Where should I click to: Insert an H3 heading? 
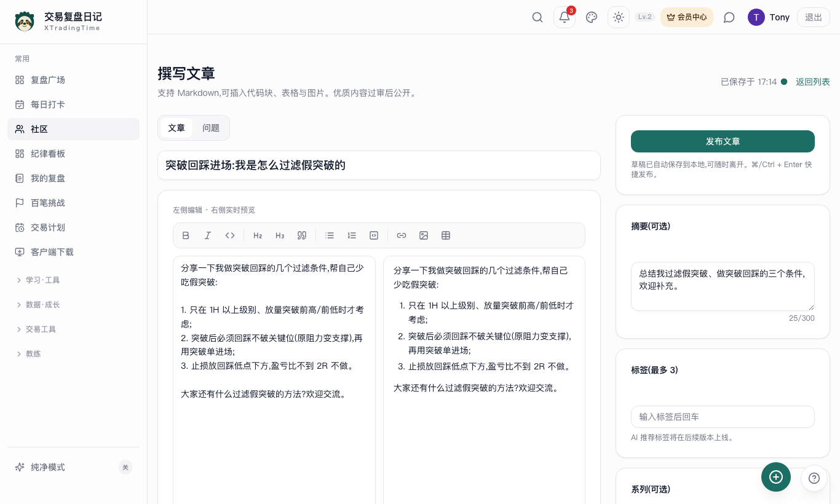pyautogui.click(x=280, y=235)
